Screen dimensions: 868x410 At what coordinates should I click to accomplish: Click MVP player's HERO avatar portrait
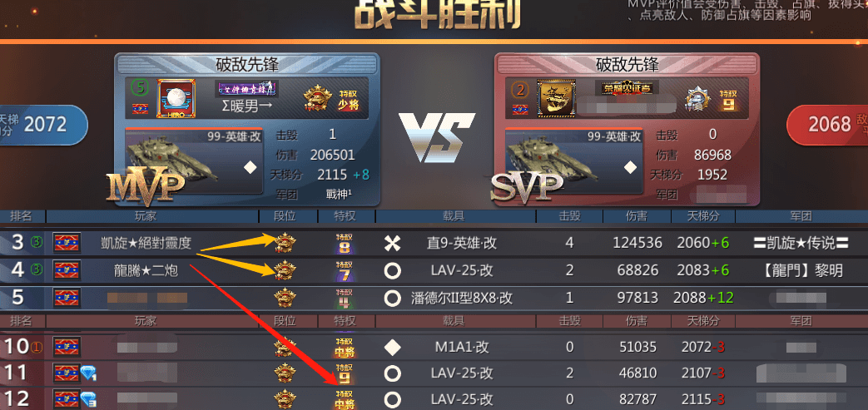176,98
